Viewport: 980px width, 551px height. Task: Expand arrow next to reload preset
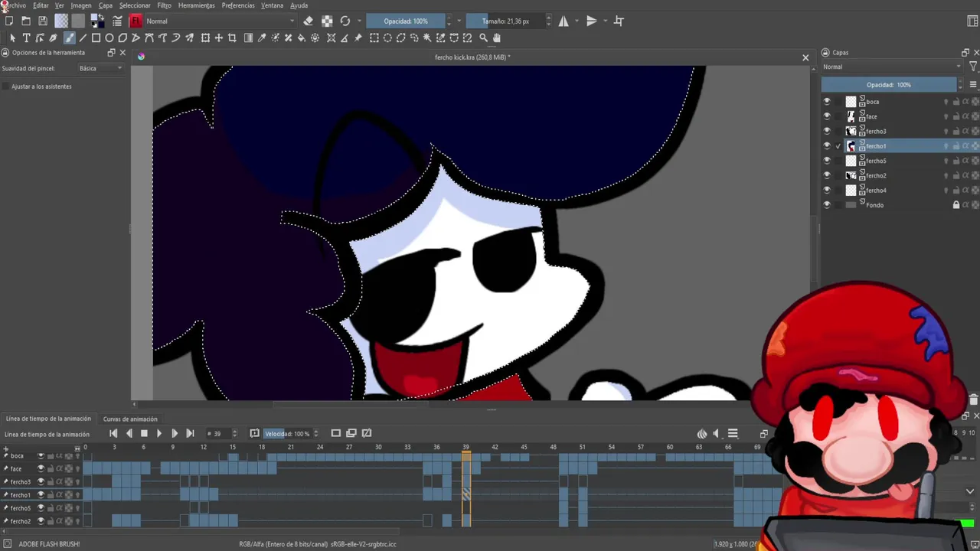click(359, 21)
